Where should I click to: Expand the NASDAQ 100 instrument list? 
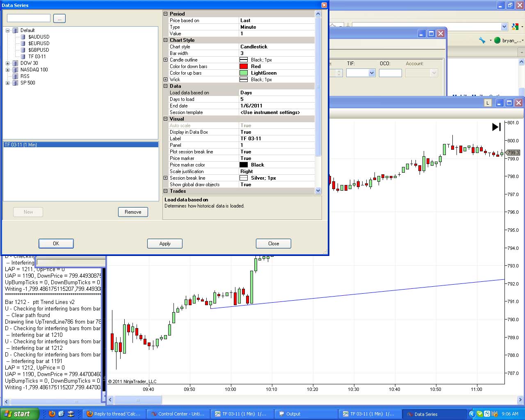pos(8,70)
